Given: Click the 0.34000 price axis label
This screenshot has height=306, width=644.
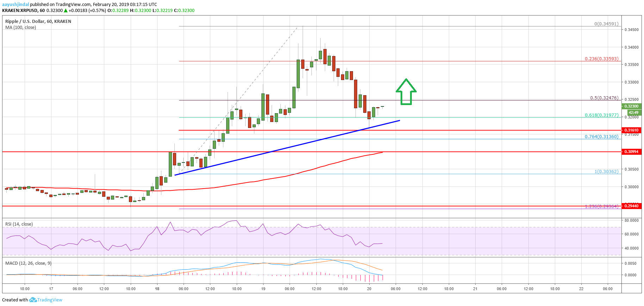Looking at the screenshot, I should pyautogui.click(x=631, y=47).
